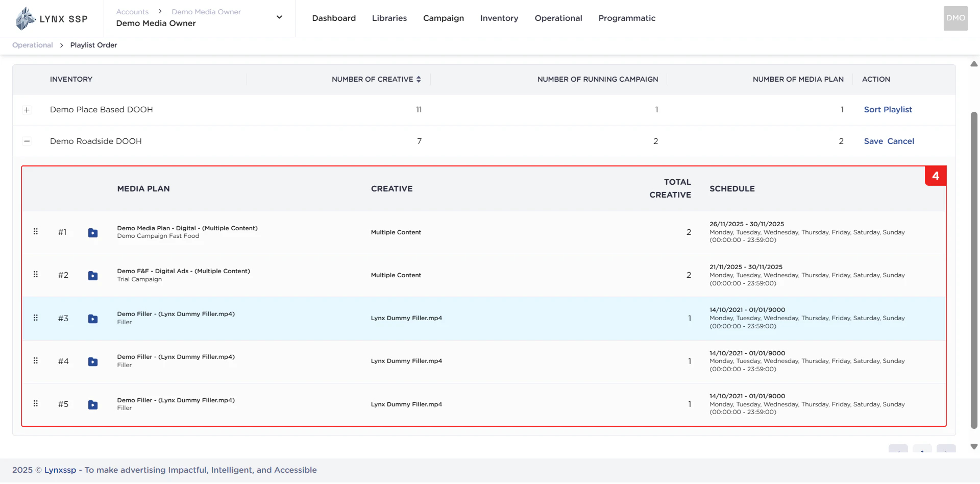The height and width of the screenshot is (484, 980).
Task: Click the scrollbar down arrow
Action: (974, 447)
